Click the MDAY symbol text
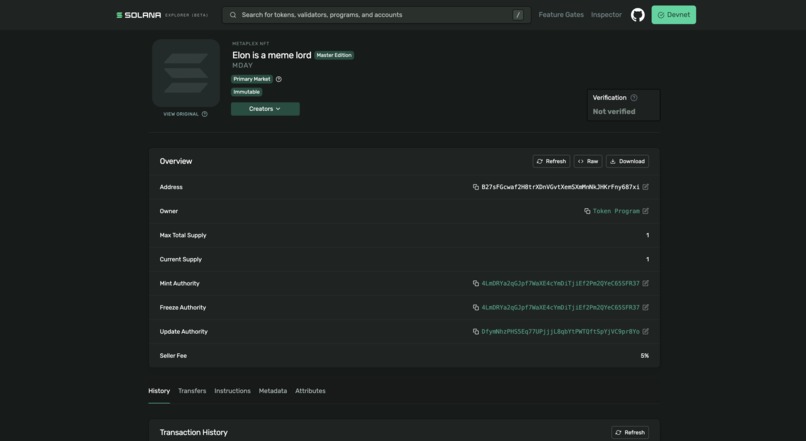The width and height of the screenshot is (806, 441). click(242, 66)
